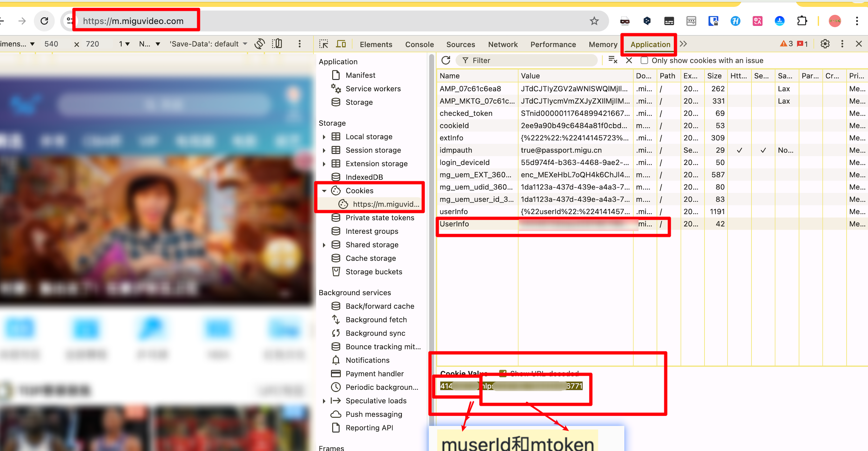Click the viewport width field showing 540
Viewport: 868px width, 451px height.
[x=51, y=44]
